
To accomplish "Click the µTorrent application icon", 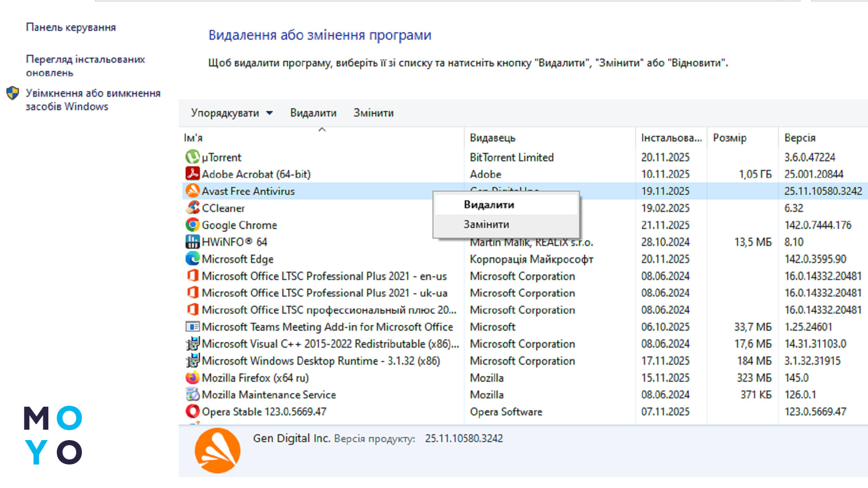I will [192, 157].
